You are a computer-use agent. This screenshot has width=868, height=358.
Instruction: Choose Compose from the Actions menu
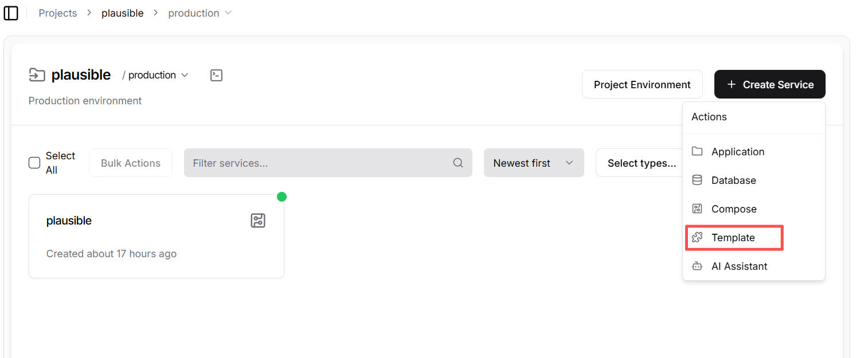[x=734, y=208]
